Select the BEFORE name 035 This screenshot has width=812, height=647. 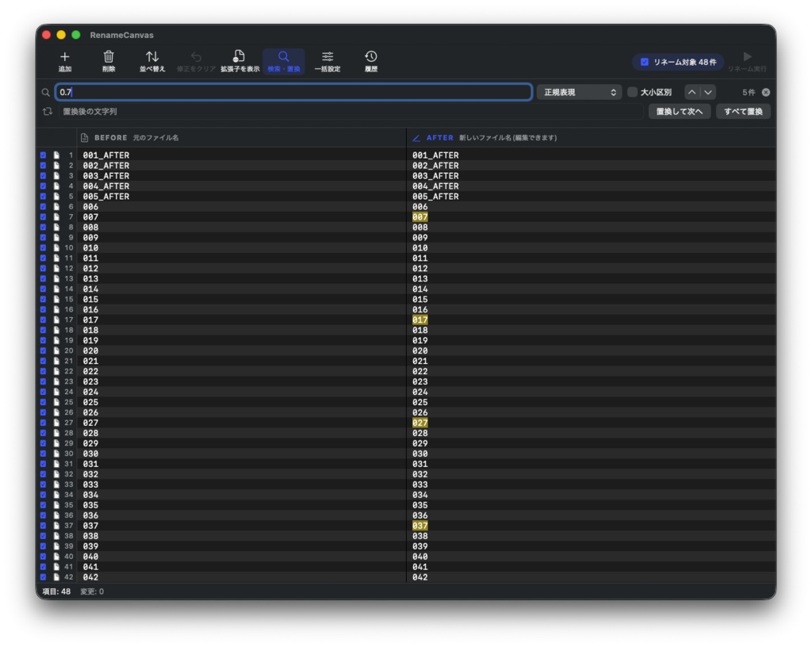tap(90, 505)
